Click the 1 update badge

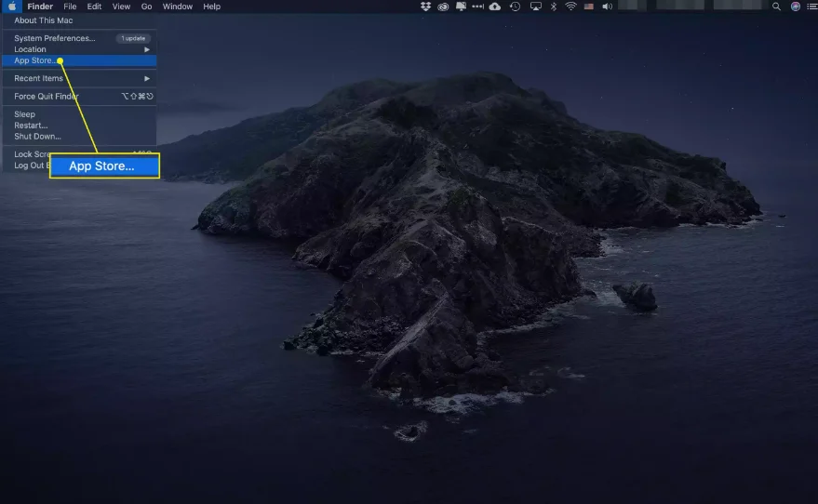133,38
